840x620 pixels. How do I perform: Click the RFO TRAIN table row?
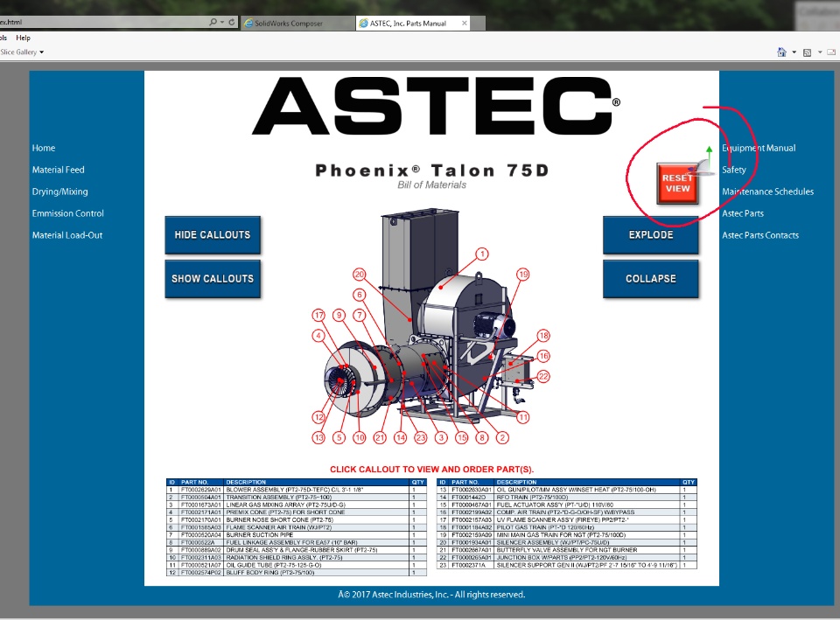pos(567,498)
